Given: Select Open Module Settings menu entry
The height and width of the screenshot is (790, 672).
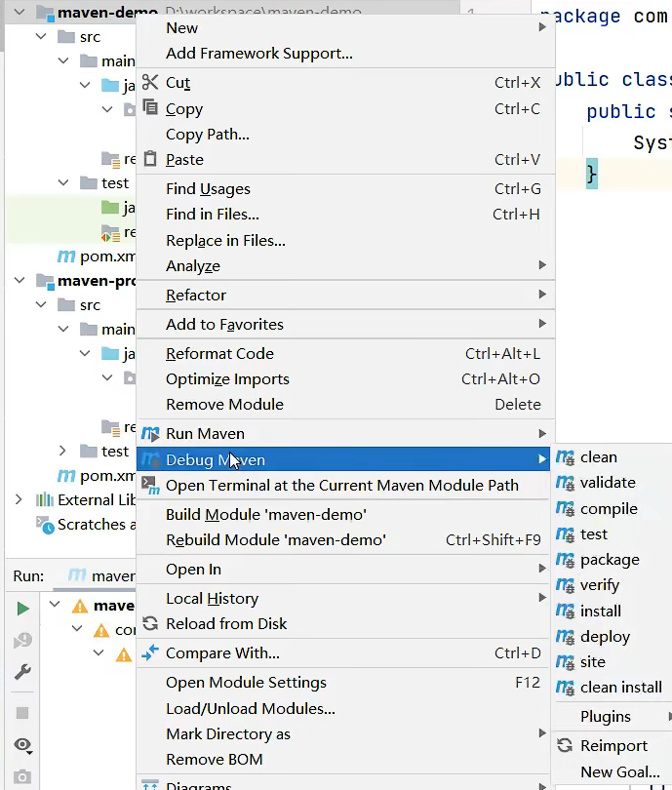Looking at the screenshot, I should (x=246, y=683).
